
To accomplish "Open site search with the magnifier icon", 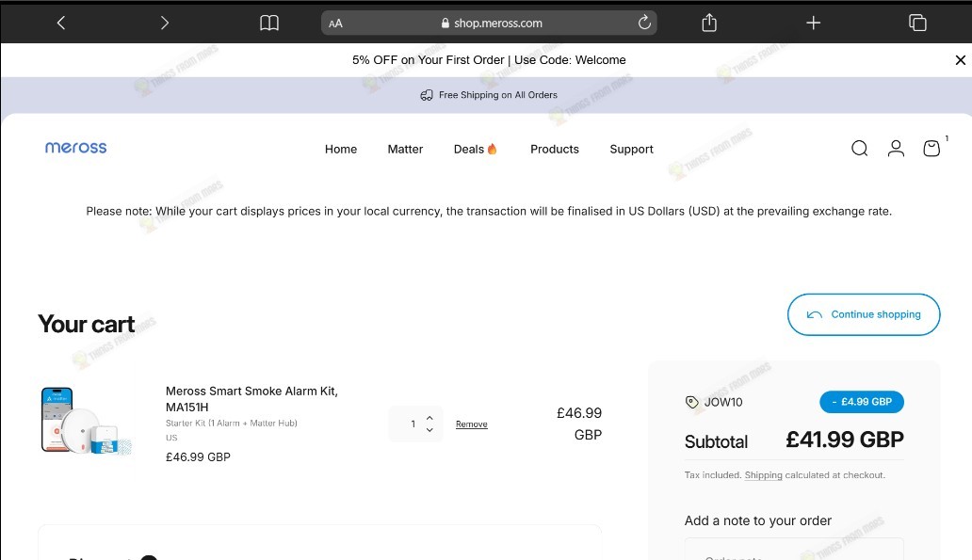I will 859,148.
